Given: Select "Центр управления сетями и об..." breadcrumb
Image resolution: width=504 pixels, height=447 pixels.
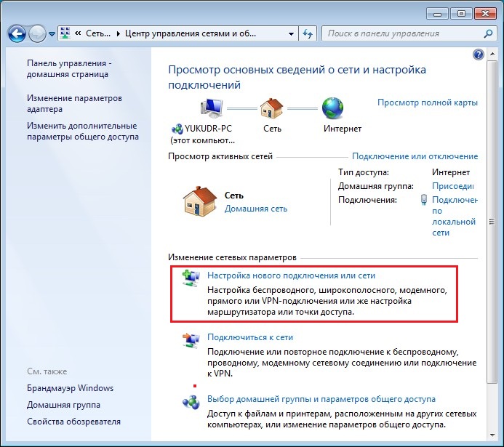Looking at the screenshot, I should point(191,33).
